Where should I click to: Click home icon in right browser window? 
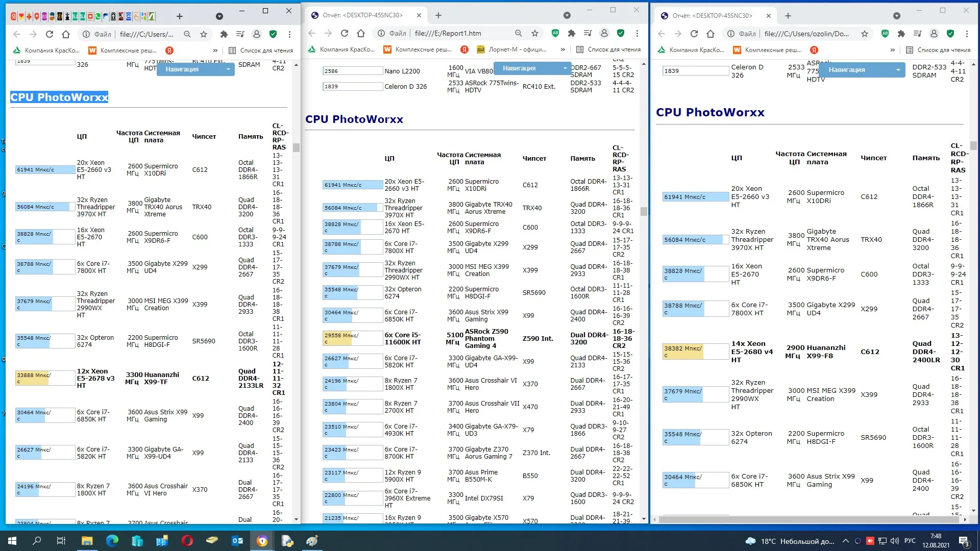click(710, 34)
